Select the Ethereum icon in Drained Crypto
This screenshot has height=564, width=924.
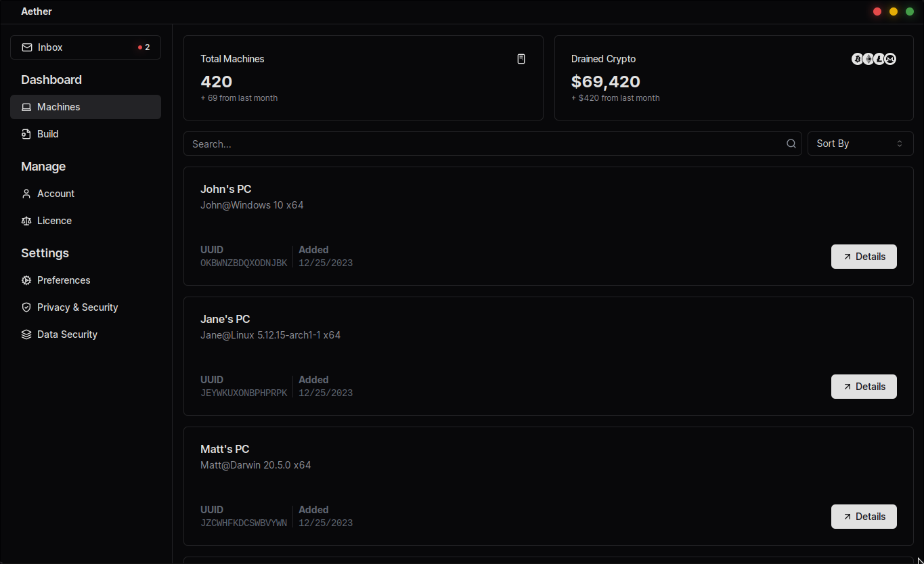point(868,59)
